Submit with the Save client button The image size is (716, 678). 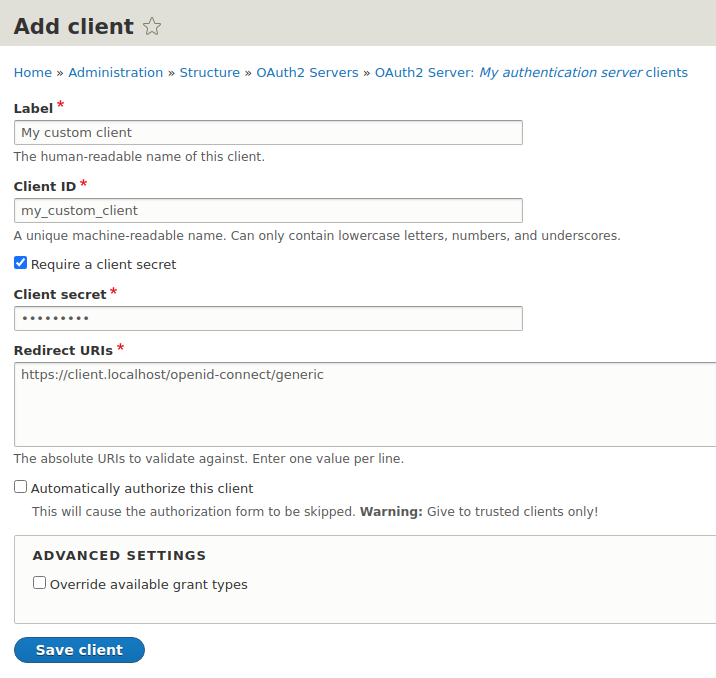tap(79, 650)
